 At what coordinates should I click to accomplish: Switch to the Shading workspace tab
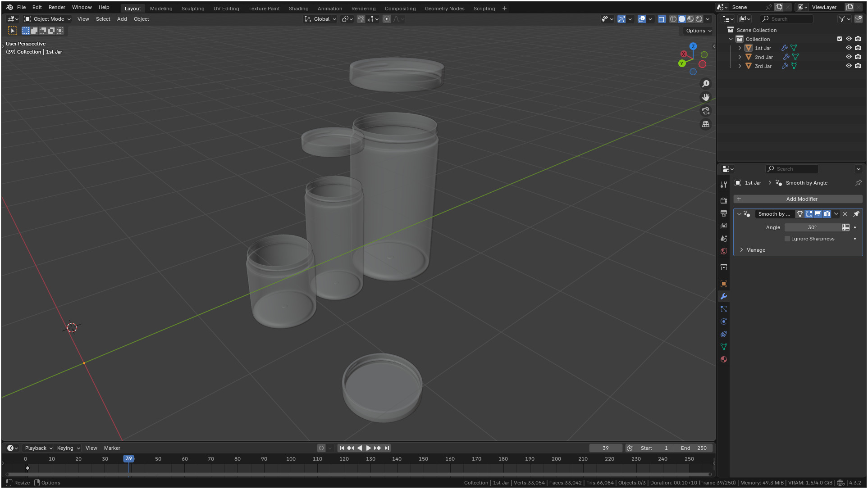[x=298, y=9]
